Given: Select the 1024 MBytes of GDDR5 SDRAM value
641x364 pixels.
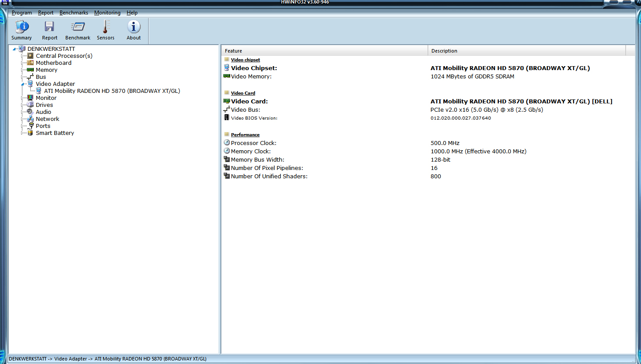Looking at the screenshot, I should 472,76.
